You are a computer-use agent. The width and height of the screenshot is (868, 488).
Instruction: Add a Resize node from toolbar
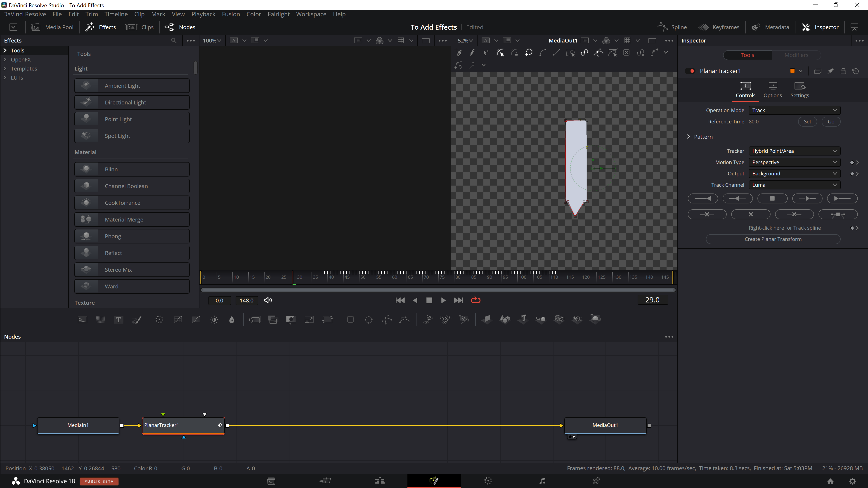[x=309, y=320]
